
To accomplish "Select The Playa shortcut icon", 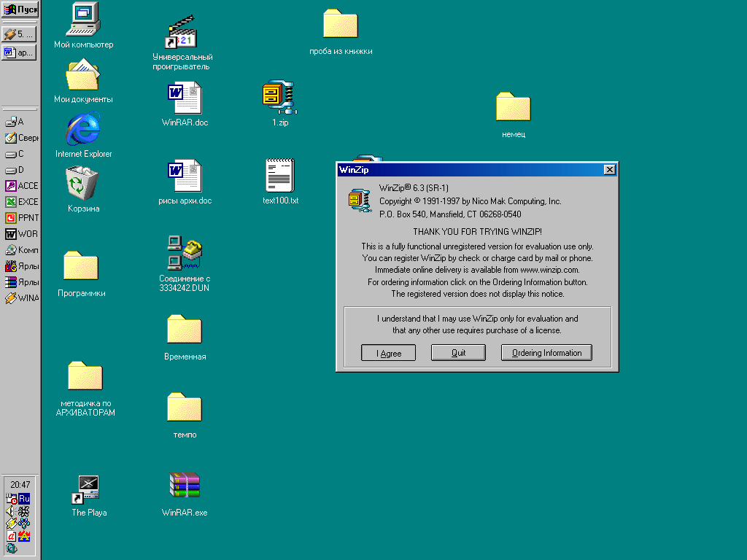I will point(88,496).
